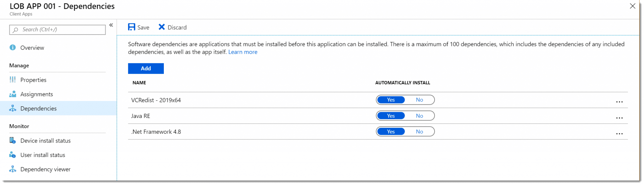Open Dependencies via its hierarchy icon

point(13,108)
